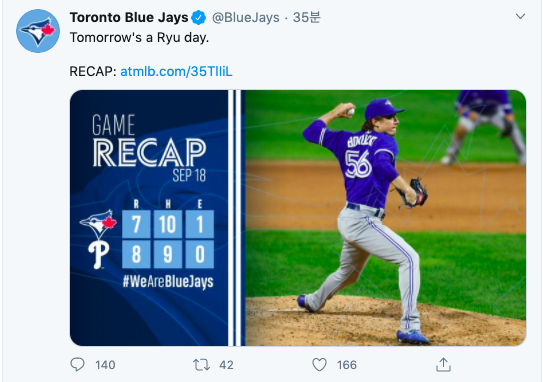The height and width of the screenshot is (382, 543).
Task: Click the Blue Jays logo in scoreboard
Action: (x=98, y=224)
